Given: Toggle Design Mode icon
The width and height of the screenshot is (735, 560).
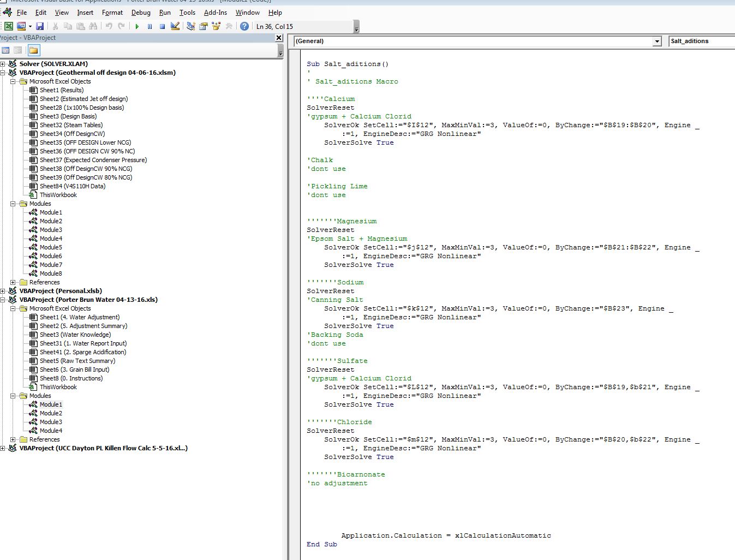Looking at the screenshot, I should click(175, 26).
